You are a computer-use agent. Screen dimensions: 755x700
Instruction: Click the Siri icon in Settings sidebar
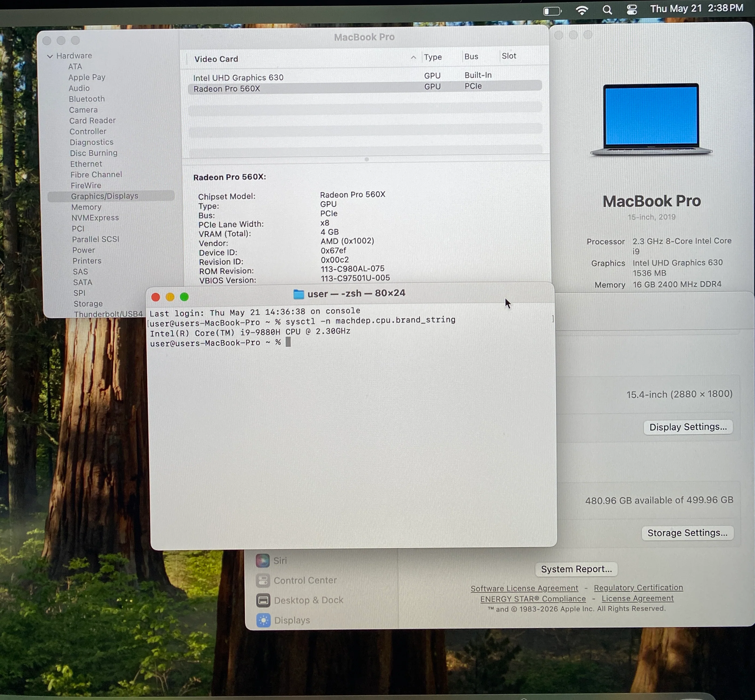263,561
